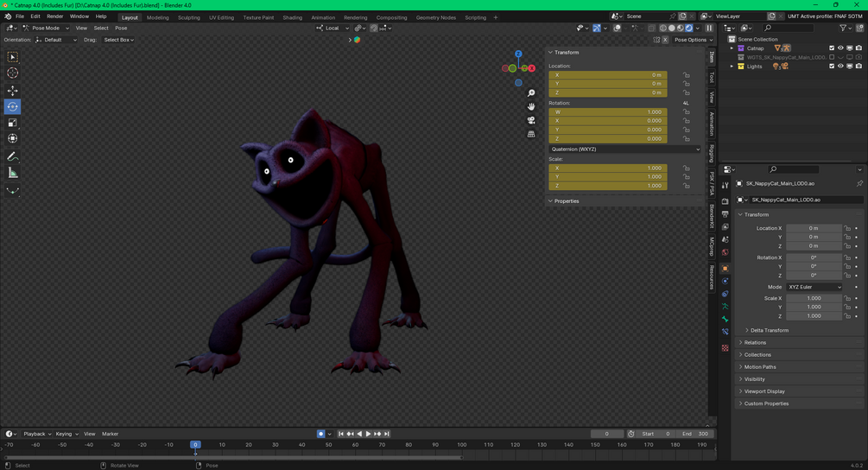
Task: Activate the Scale tool
Action: coord(12,123)
